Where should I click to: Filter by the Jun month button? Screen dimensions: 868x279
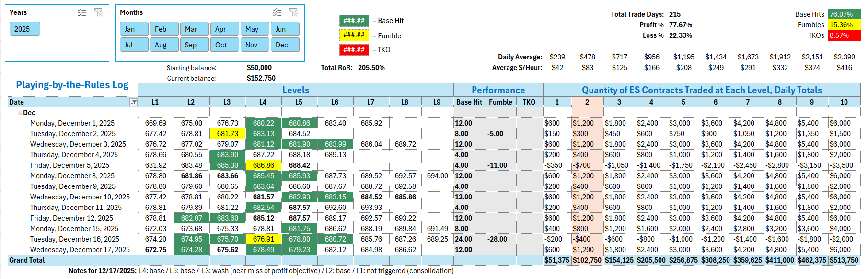[x=285, y=29]
